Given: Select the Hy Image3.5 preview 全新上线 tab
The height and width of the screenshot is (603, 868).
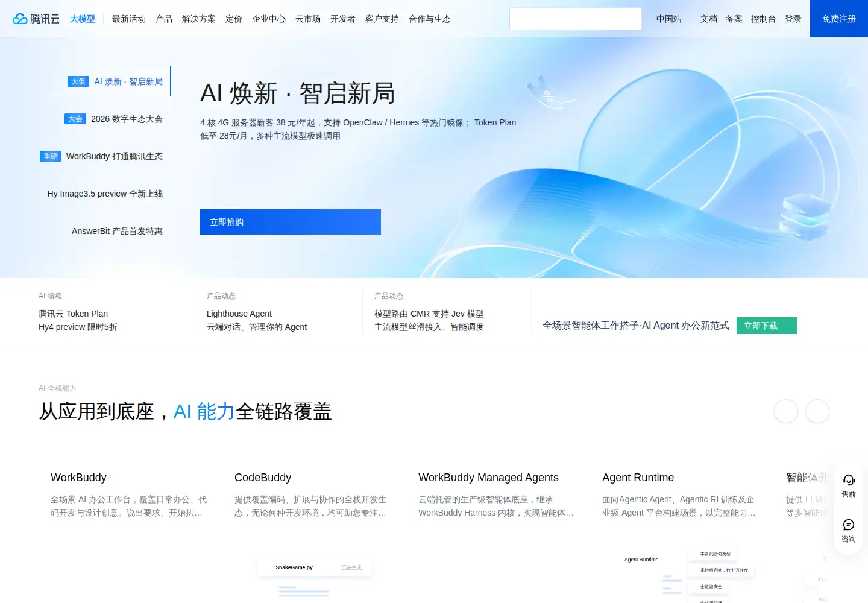Looking at the screenshot, I should tap(105, 194).
